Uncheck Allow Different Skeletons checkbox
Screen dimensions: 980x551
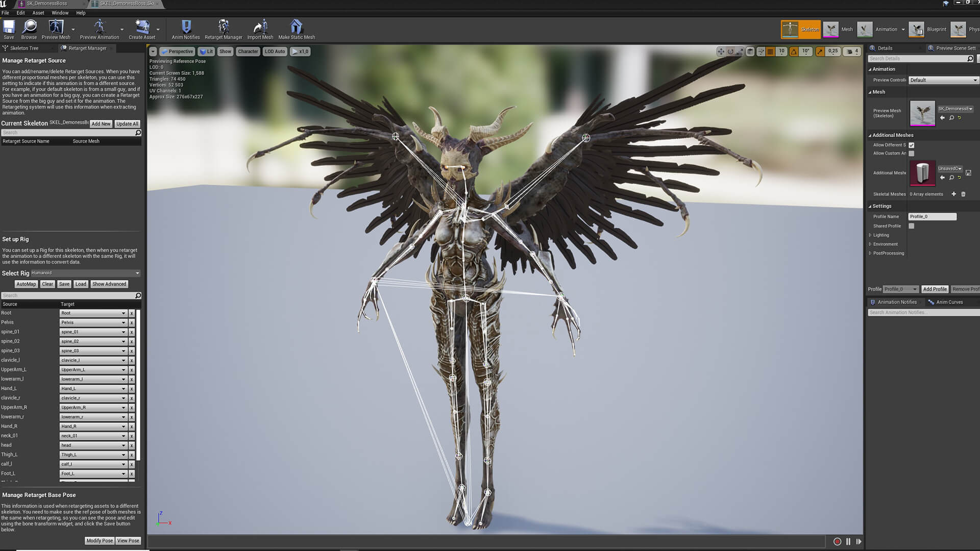(x=911, y=145)
